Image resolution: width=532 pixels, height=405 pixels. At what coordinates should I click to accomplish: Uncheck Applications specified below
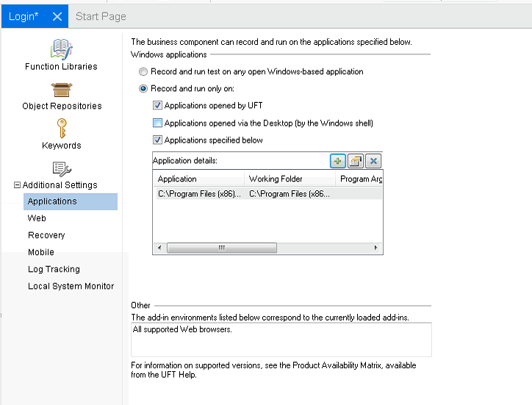157,140
